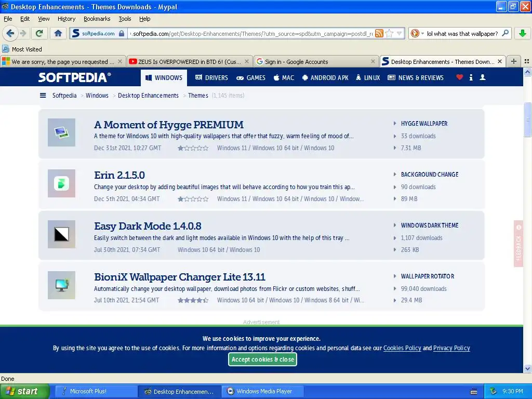The height and width of the screenshot is (399, 532).
Task: Open the Erin 2.1.5.0 listing
Action: point(119,175)
